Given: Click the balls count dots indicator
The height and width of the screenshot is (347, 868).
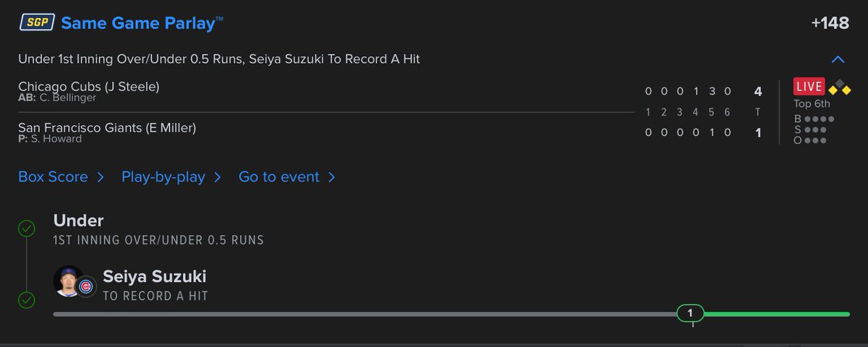Looking at the screenshot, I should (818, 119).
